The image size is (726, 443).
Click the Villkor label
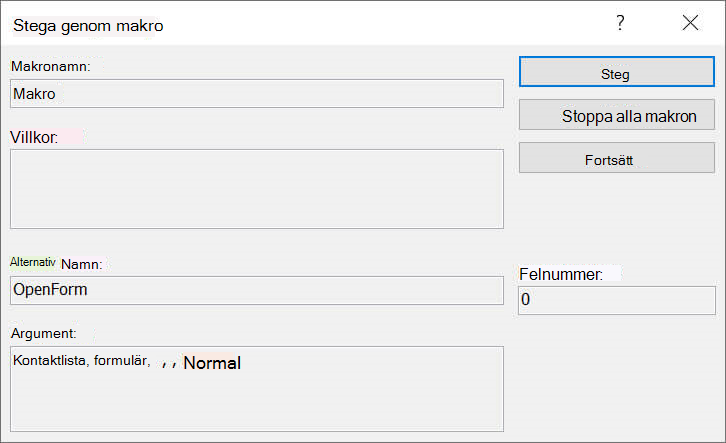(34, 137)
